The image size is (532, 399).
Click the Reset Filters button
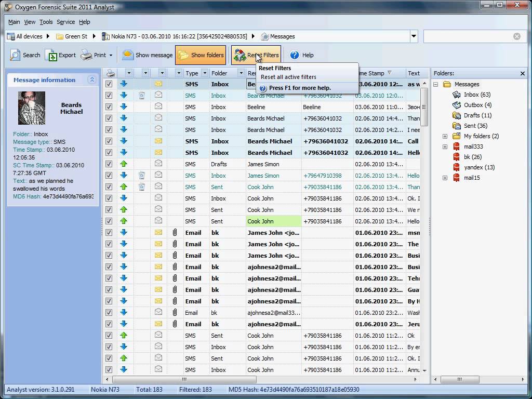click(256, 55)
